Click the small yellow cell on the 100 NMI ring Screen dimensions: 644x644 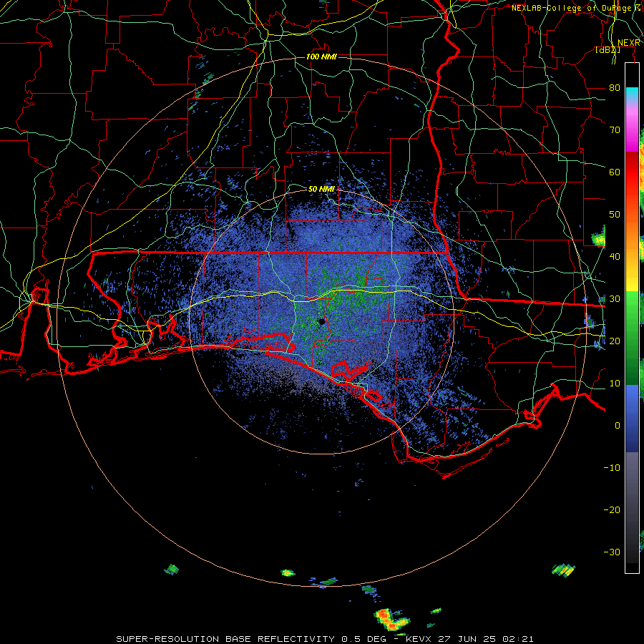[288, 572]
